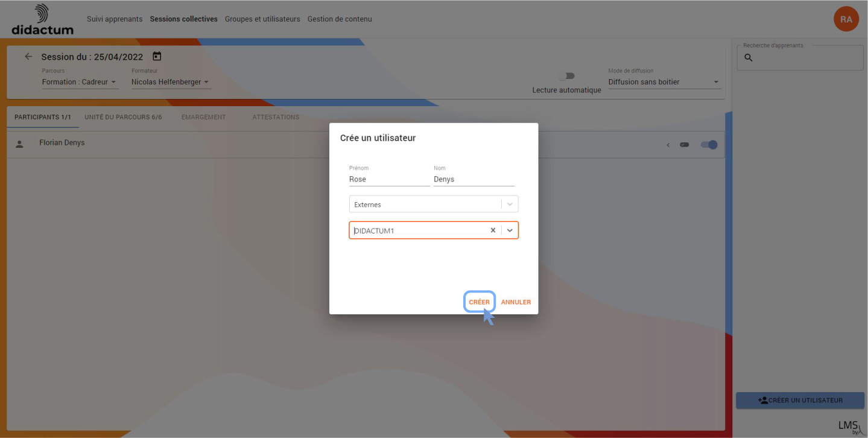Viewport: 868px width, 438px height.
Task: Click the CRÉER UN UTILISATEUR button
Action: point(800,400)
